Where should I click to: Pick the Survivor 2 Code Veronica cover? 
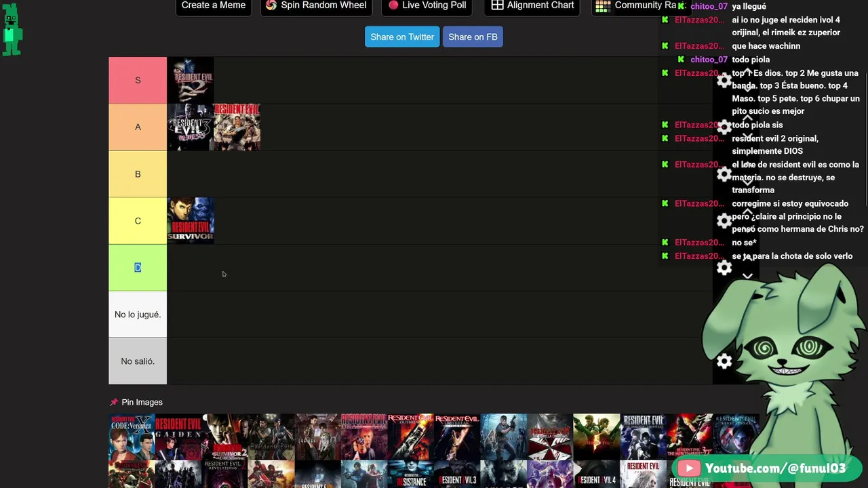pyautogui.click(x=225, y=437)
